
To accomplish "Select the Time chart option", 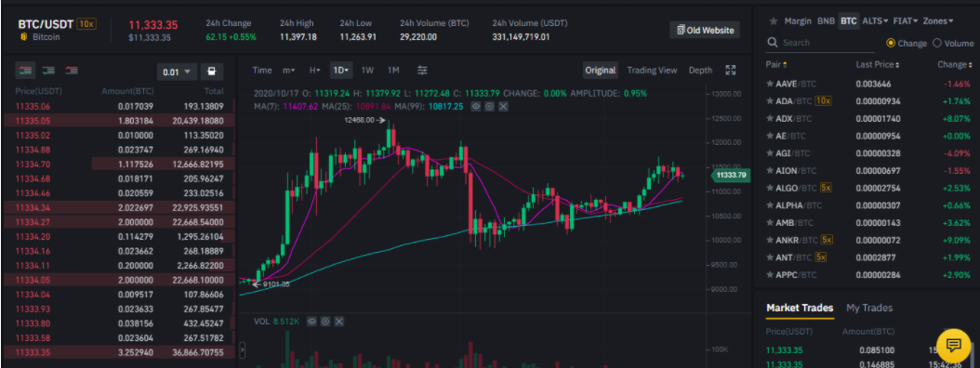I will (262, 71).
